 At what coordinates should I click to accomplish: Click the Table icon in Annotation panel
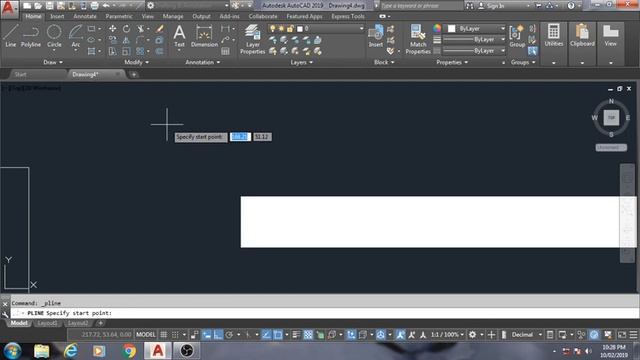(225, 51)
